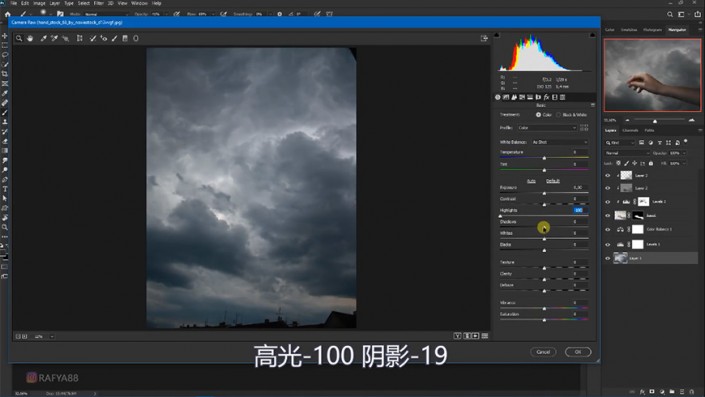Open the layer Kind filter dropdown
705x397 pixels.
620,143
